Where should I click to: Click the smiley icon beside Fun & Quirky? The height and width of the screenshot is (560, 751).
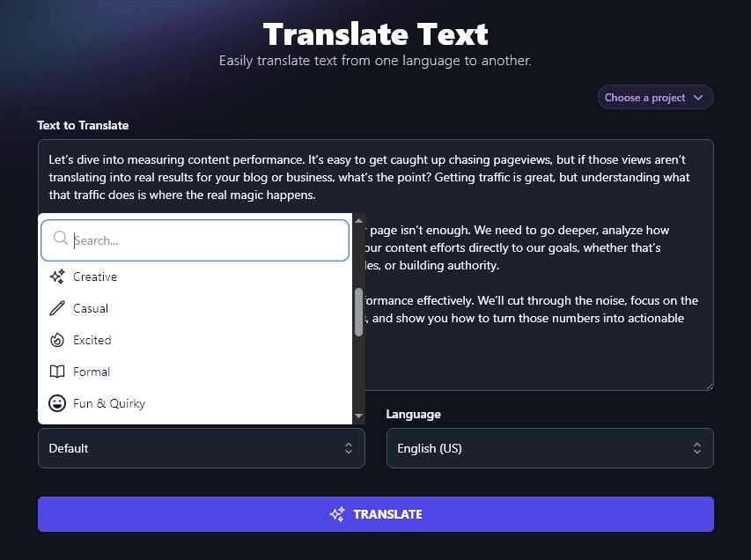(x=57, y=403)
